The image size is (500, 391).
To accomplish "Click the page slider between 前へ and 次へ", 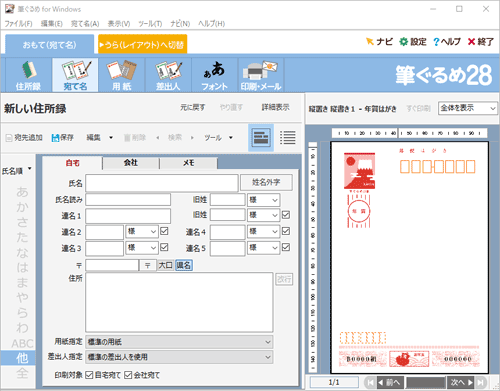I will [x=426, y=382].
